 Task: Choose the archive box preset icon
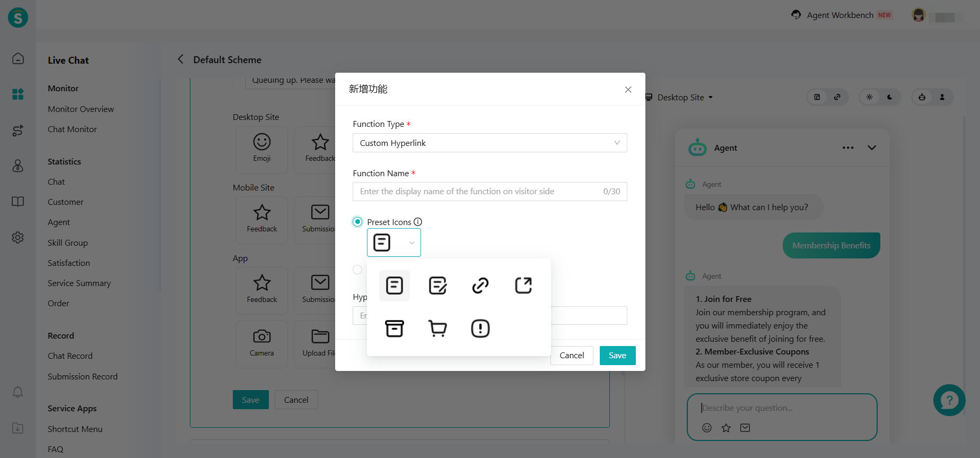394,329
